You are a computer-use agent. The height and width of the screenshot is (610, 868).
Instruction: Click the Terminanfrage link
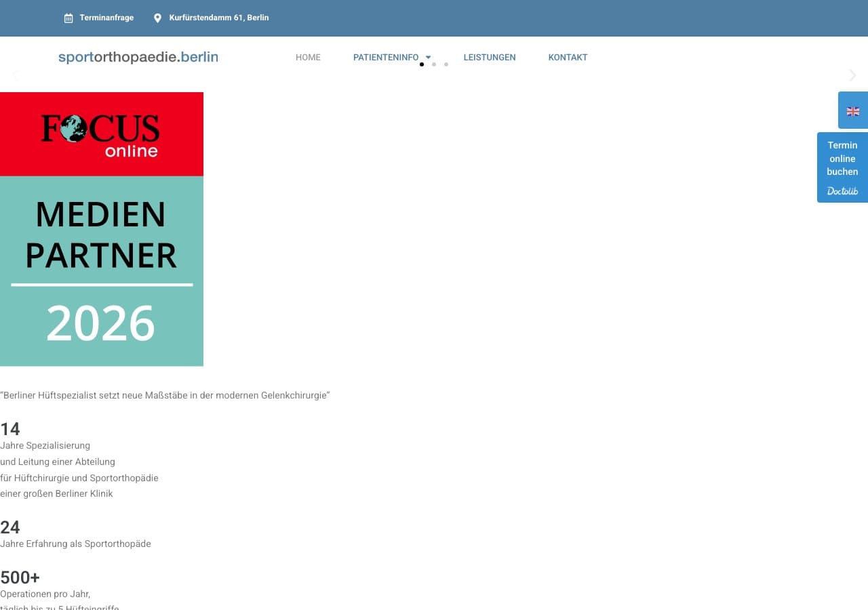(106, 18)
